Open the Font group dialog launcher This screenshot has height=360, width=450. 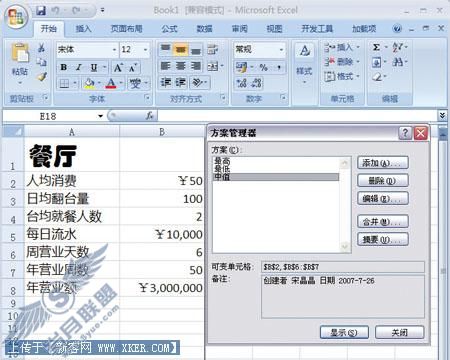click(147, 98)
